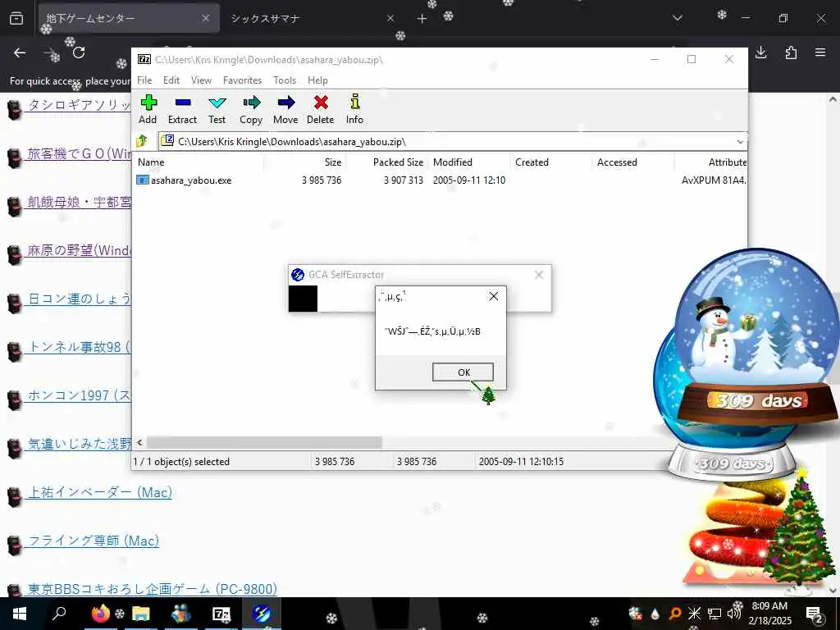This screenshot has height=630, width=840.
Task: Open the 旅客機でGO link
Action: 79,153
